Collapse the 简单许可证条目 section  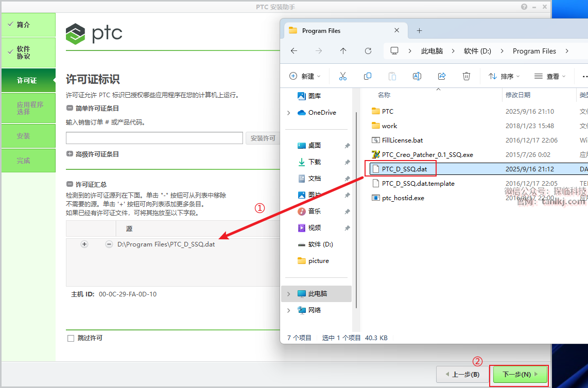pos(70,108)
